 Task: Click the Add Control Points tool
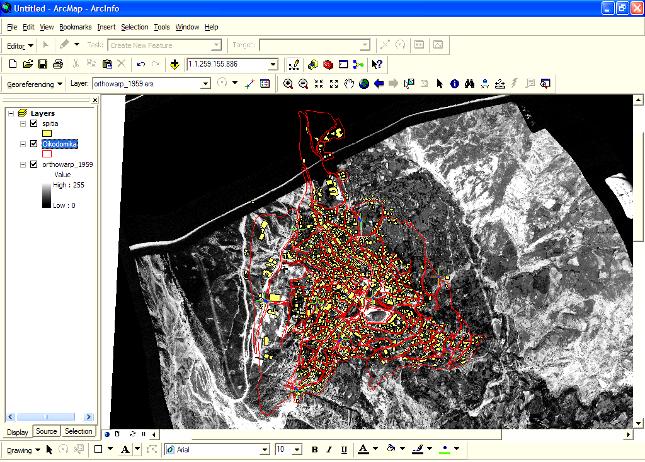249,84
